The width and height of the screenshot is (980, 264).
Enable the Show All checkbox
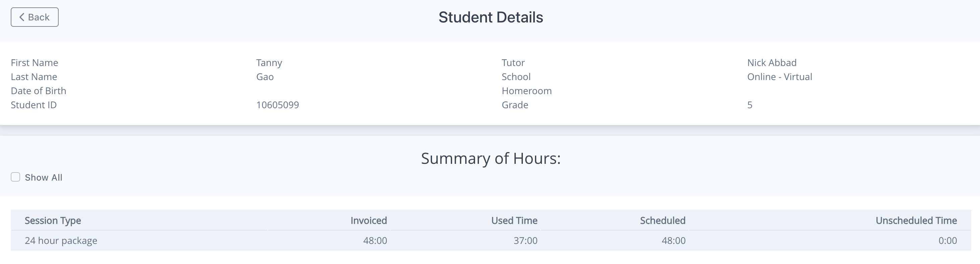click(x=15, y=177)
